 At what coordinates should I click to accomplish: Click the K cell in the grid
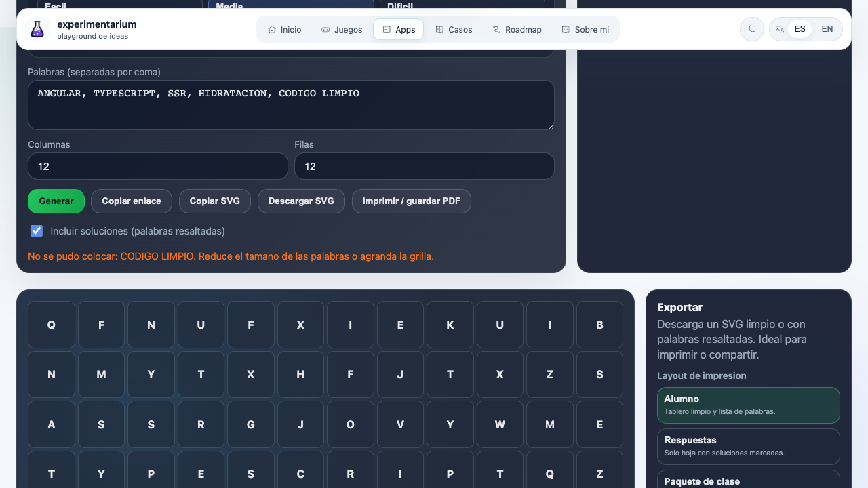[450, 325]
